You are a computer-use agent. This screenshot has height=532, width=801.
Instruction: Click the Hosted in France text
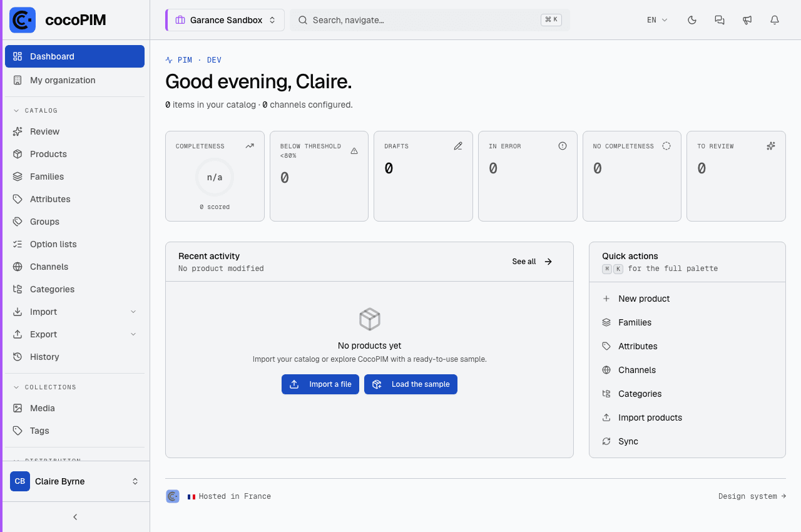pyautogui.click(x=235, y=496)
